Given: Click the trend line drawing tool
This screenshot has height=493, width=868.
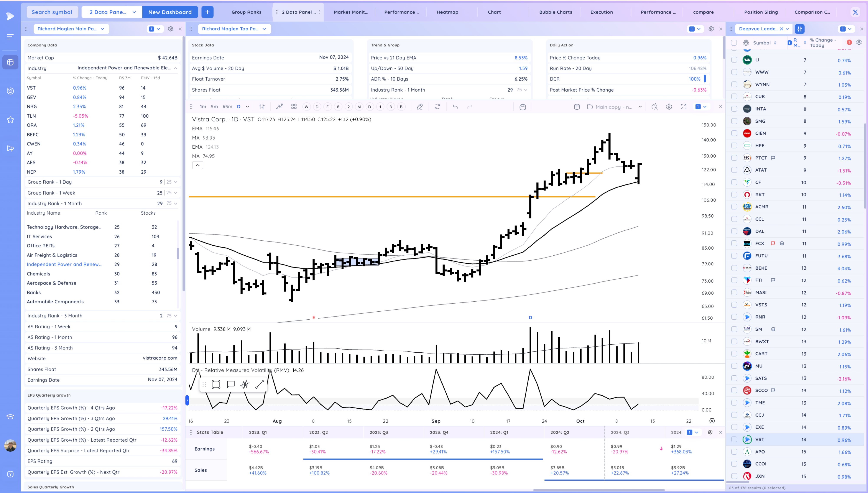Looking at the screenshot, I should point(260,384).
